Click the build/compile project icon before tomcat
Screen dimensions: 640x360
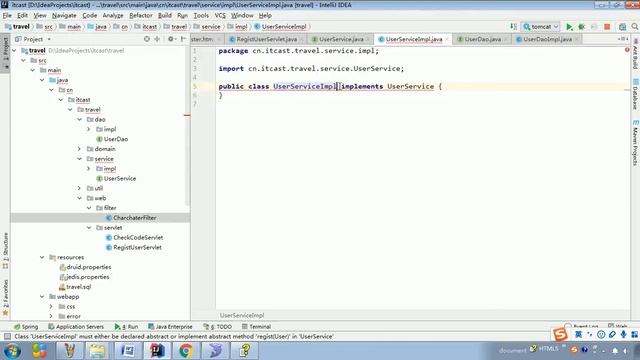click(x=513, y=27)
